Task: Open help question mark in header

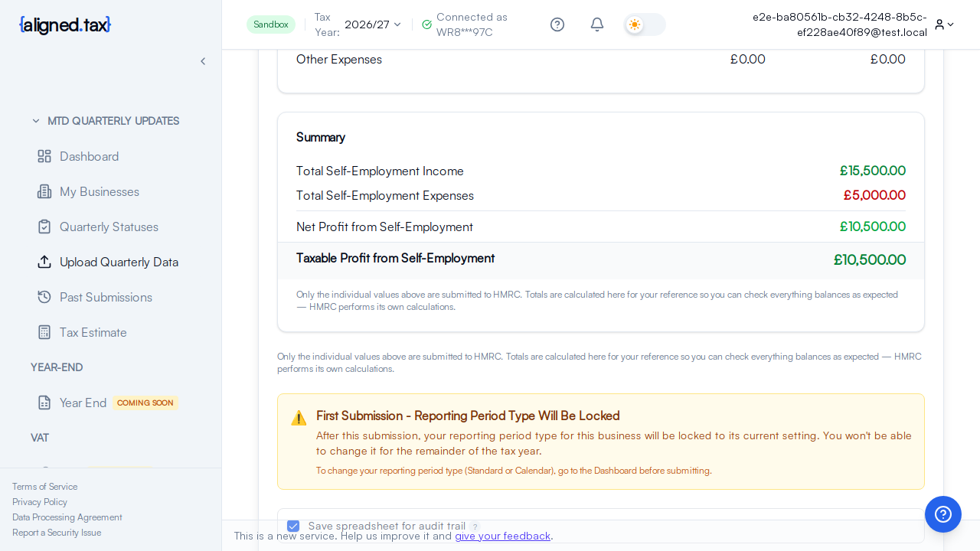Action: [x=557, y=24]
